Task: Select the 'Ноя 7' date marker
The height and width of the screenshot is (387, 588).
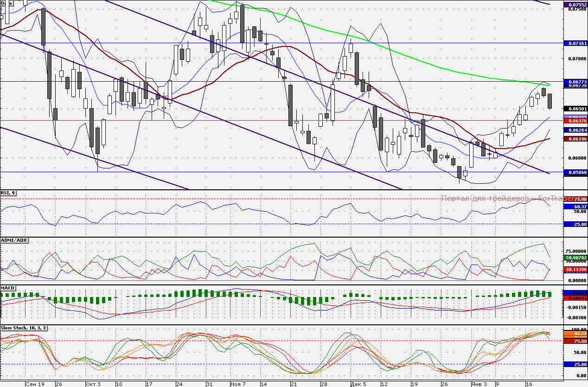Action: coord(238,384)
